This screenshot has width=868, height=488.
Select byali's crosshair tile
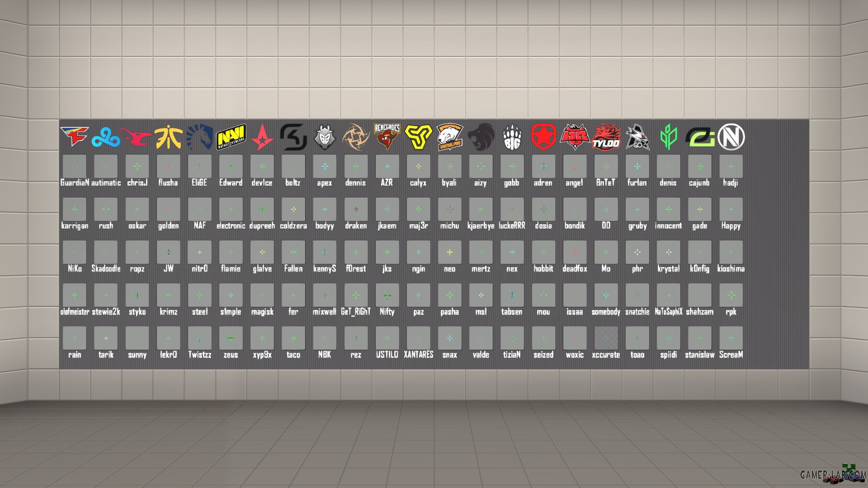[450, 166]
